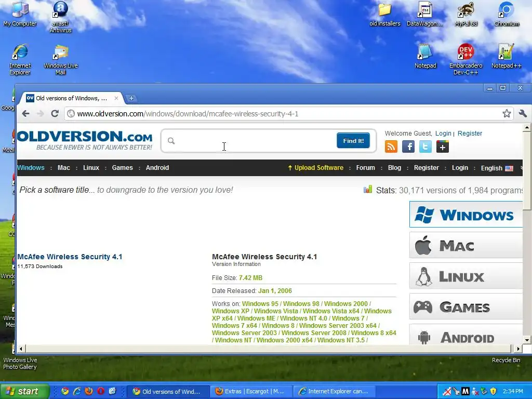Select the Linux platform sidebar button

pos(466,276)
